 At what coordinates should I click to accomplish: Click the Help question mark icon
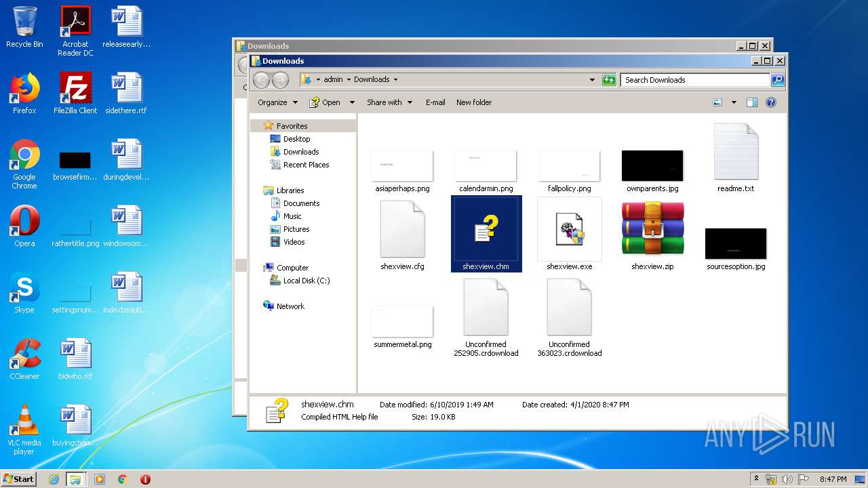coord(770,102)
